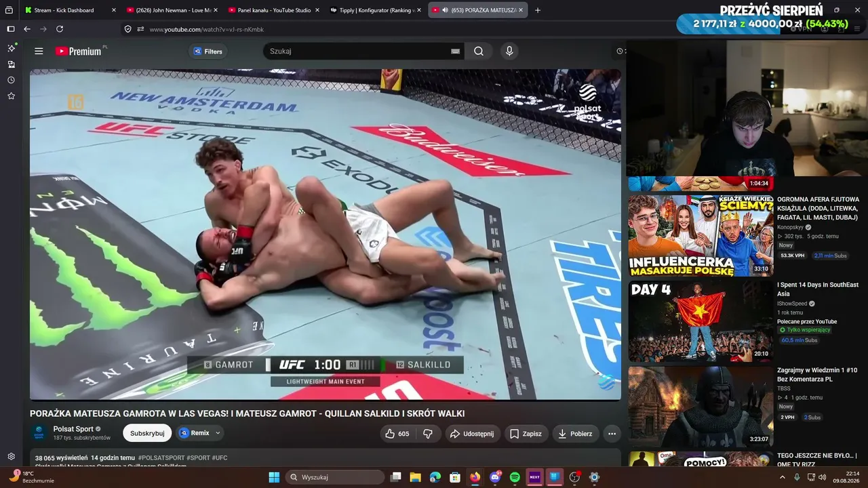Image resolution: width=868 pixels, height=488 pixels.
Task: Open the Polsat Sport channel name
Action: coord(73,429)
